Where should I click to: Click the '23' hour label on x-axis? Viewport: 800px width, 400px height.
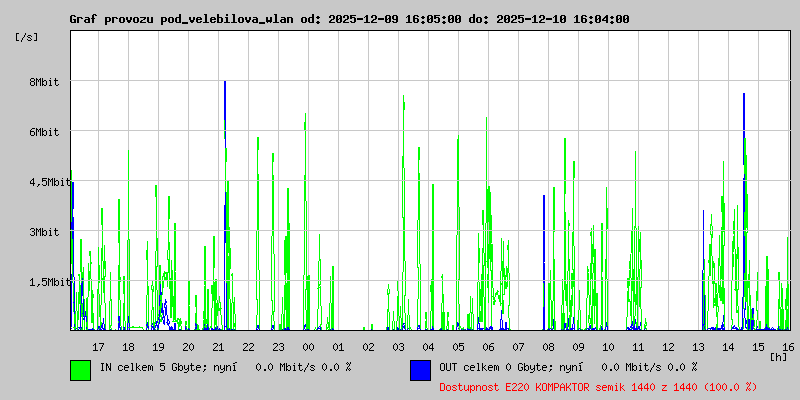coord(279,347)
